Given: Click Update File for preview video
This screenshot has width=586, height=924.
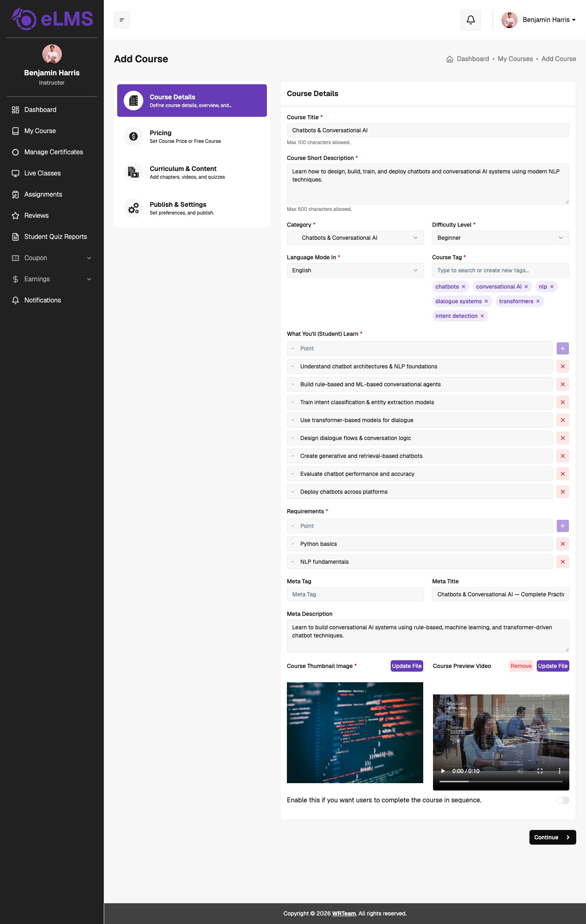Looking at the screenshot, I should (x=553, y=666).
